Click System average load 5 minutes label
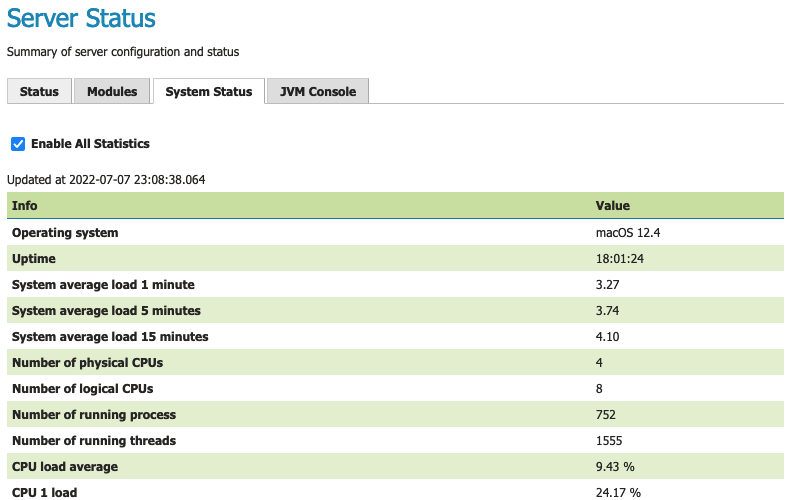This screenshot has width=787, height=500. [x=106, y=311]
